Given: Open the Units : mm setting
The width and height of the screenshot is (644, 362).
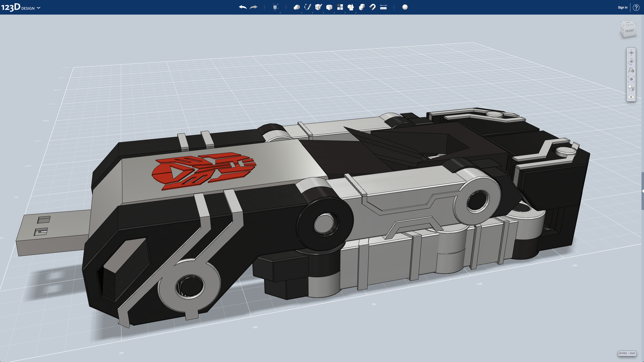Looking at the screenshot, I should point(627,353).
